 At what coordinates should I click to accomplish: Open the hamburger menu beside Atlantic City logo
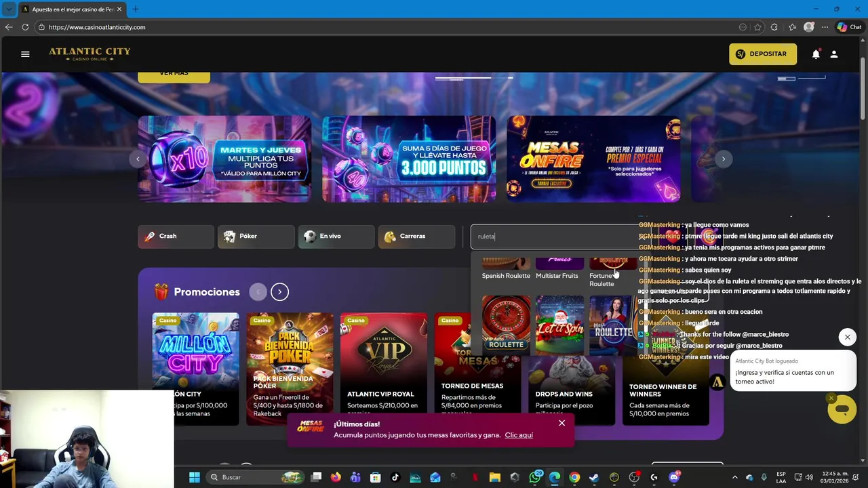25,54
